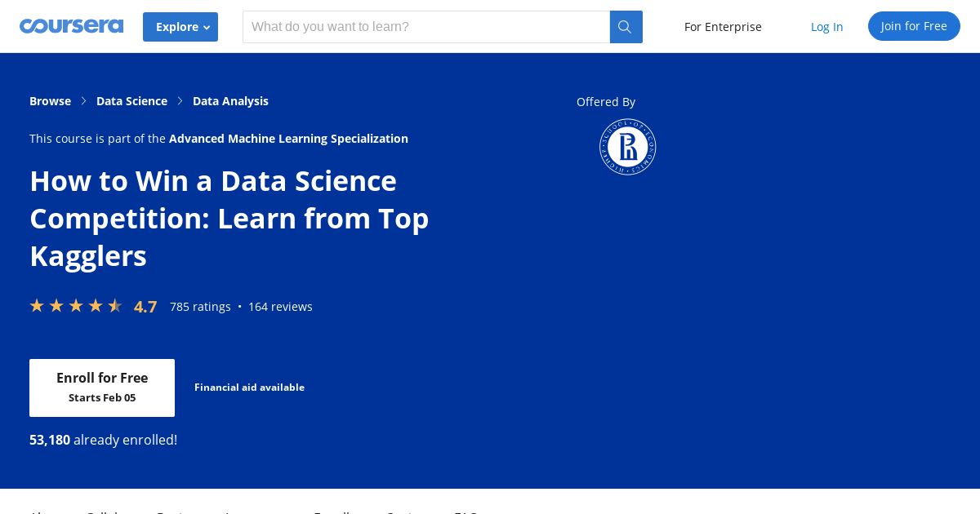Go to the Browse breadcrumb
The image size is (980, 514).
[50, 101]
